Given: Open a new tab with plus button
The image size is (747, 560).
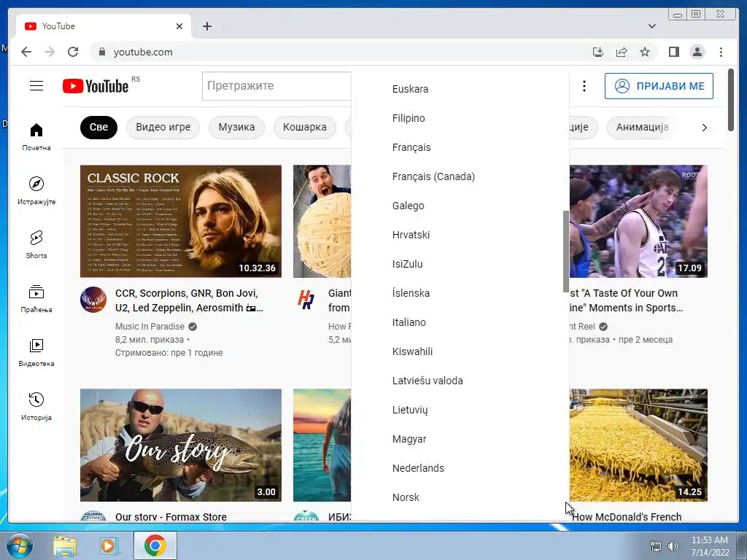Looking at the screenshot, I should point(206,26).
